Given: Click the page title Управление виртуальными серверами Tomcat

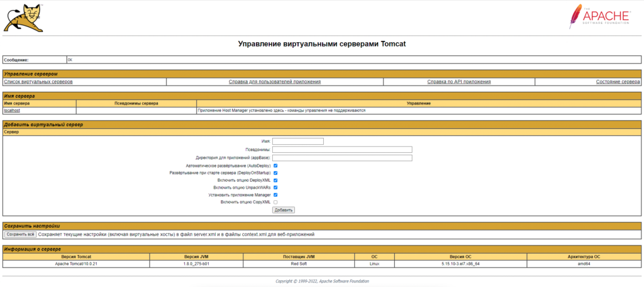Looking at the screenshot, I should pyautogui.click(x=322, y=44).
